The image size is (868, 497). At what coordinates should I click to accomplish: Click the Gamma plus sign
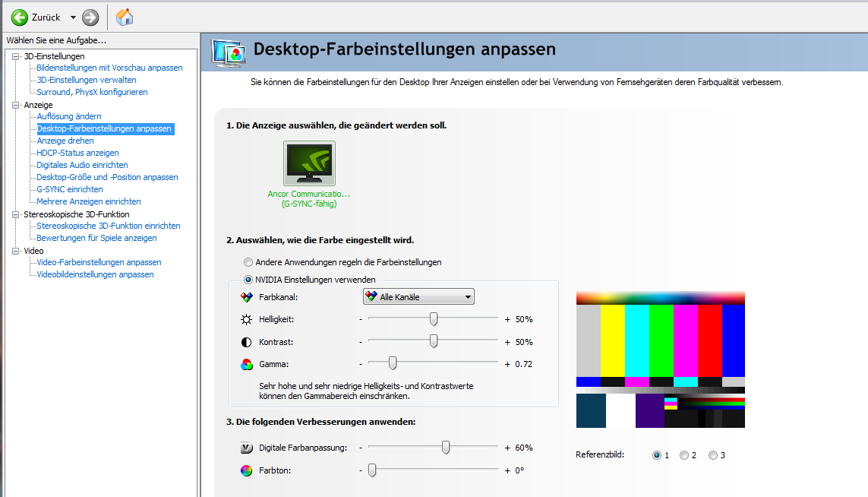pyautogui.click(x=507, y=365)
